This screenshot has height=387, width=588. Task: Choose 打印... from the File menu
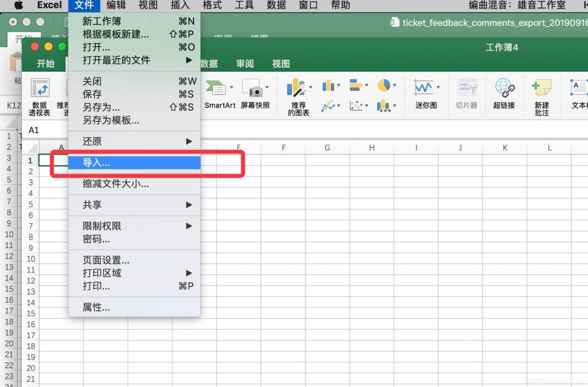tap(134, 286)
